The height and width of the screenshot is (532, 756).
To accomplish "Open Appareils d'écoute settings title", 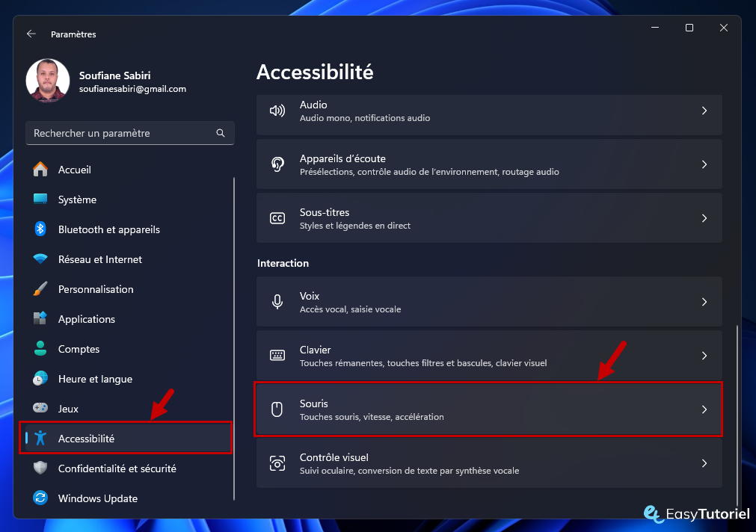I will click(x=342, y=158).
